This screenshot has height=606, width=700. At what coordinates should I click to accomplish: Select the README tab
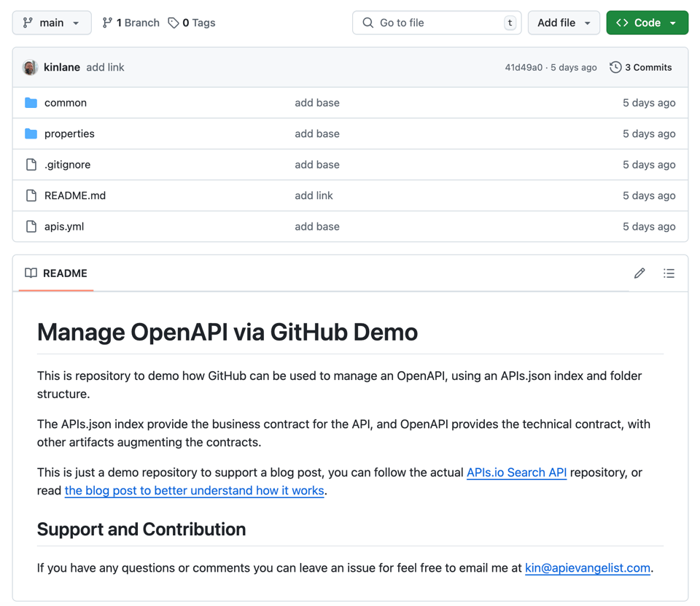(56, 273)
